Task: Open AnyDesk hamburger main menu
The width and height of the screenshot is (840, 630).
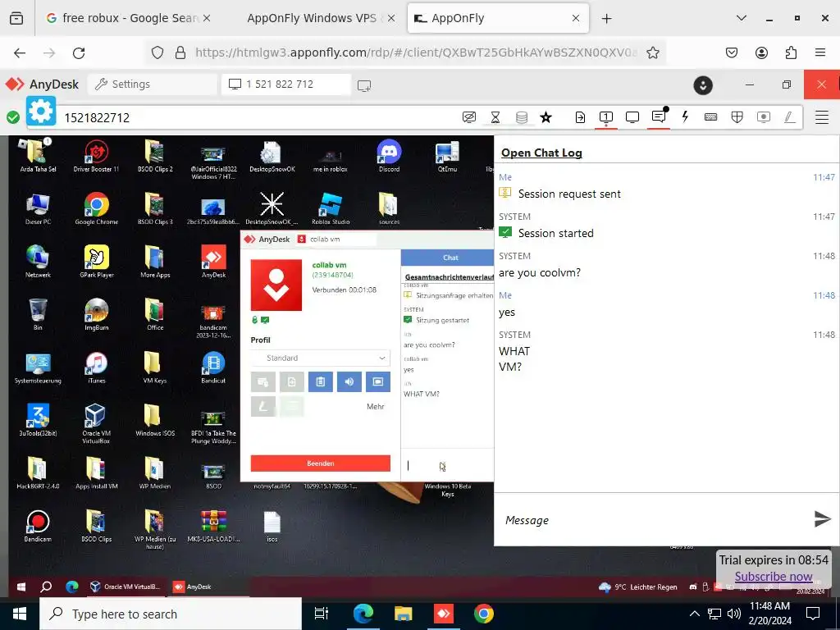Action: click(x=822, y=117)
